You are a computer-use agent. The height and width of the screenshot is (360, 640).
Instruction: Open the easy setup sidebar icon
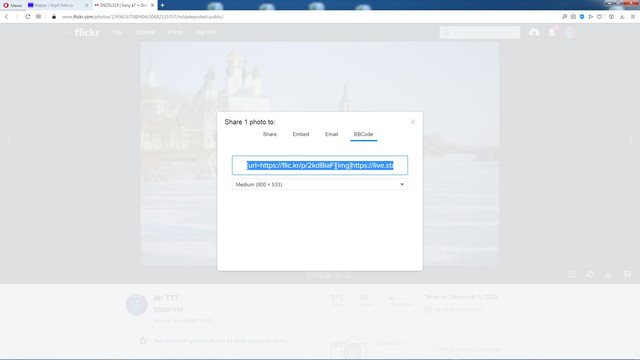click(x=633, y=17)
